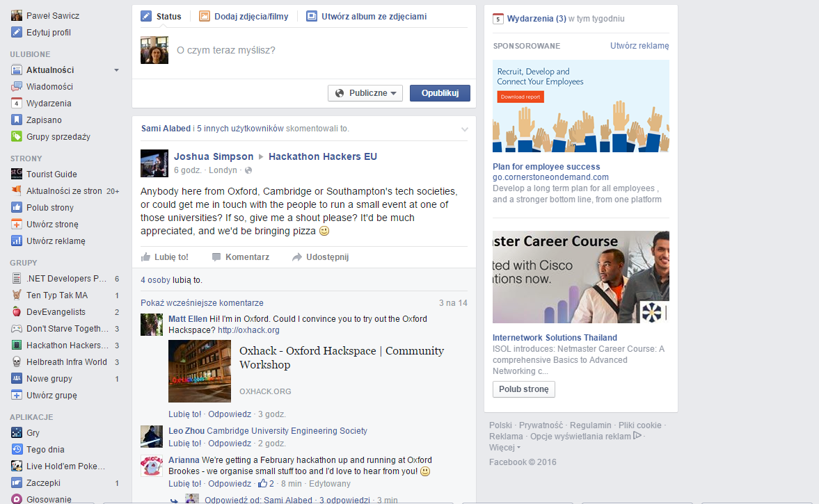This screenshot has height=504, width=819.
Task: Click Prywatność footer link
Action: [541, 425]
